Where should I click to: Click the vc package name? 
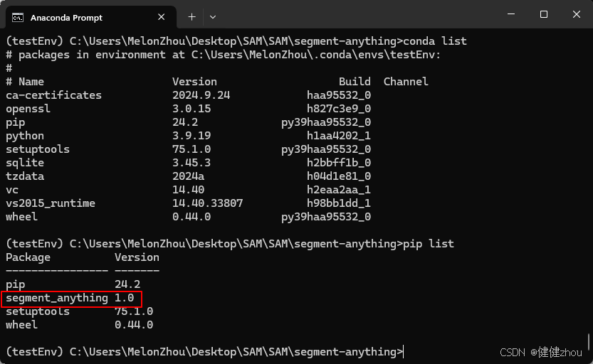click(12, 190)
